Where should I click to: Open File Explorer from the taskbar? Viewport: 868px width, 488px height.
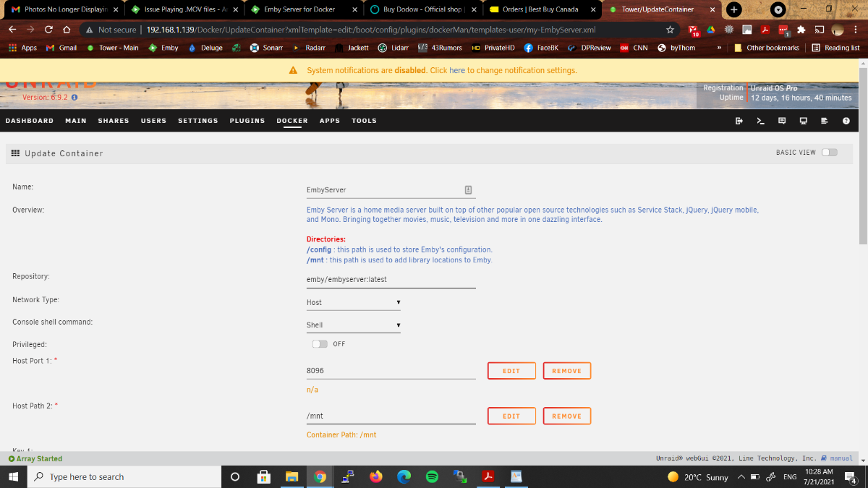click(x=292, y=476)
